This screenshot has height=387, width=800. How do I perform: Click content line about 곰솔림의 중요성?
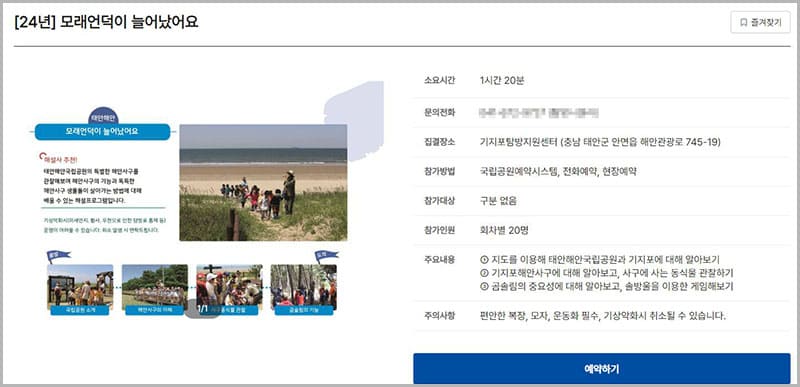607,286
